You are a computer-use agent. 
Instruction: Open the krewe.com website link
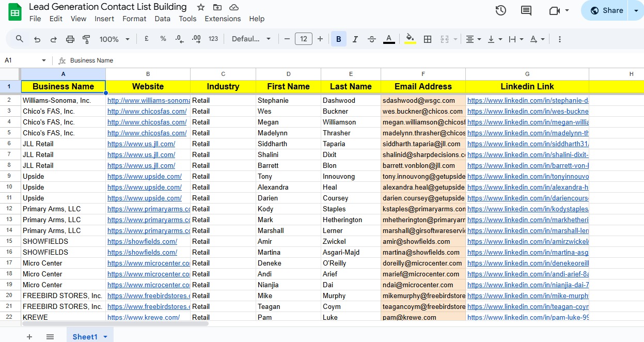(x=144, y=317)
